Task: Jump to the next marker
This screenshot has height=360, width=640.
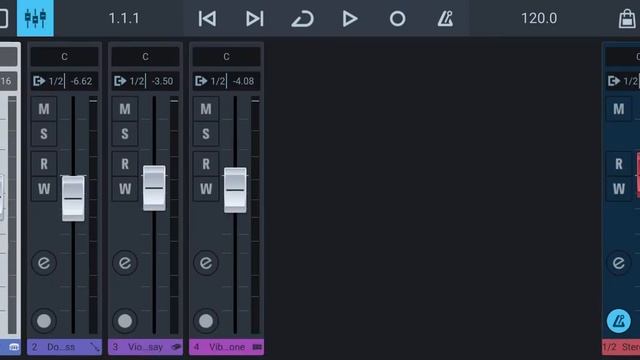Action: (x=255, y=18)
